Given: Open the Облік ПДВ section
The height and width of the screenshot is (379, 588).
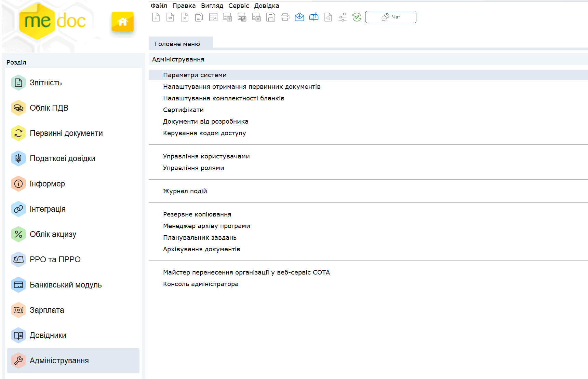Looking at the screenshot, I should point(49,108).
